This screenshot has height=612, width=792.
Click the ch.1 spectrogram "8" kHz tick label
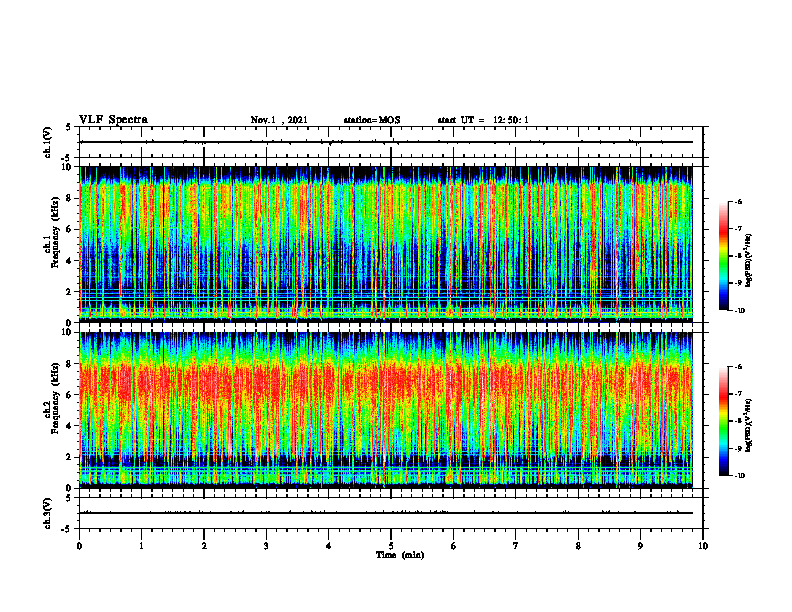click(70, 198)
